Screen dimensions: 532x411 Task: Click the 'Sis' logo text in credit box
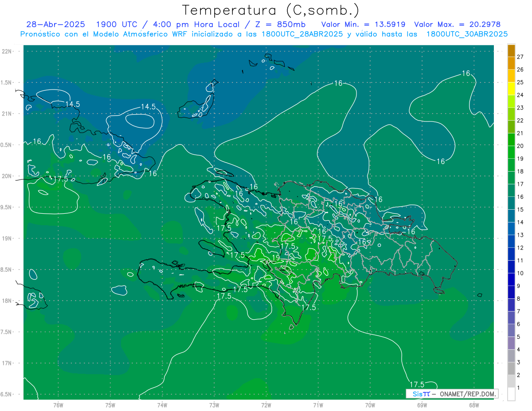point(417,394)
